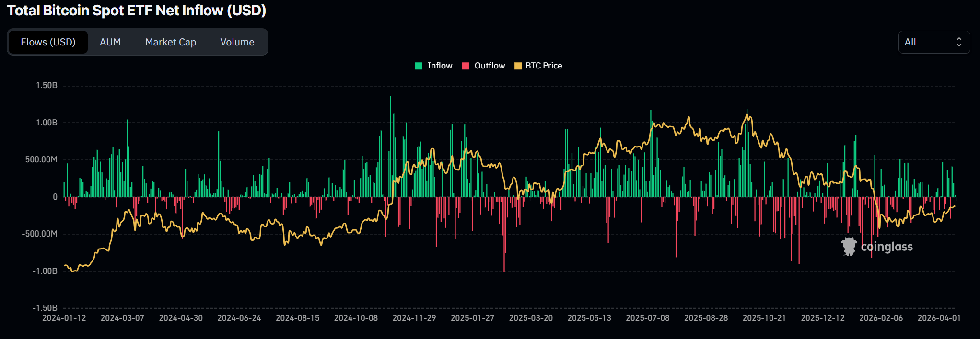Switch to the Market Cap tab

coord(171,42)
